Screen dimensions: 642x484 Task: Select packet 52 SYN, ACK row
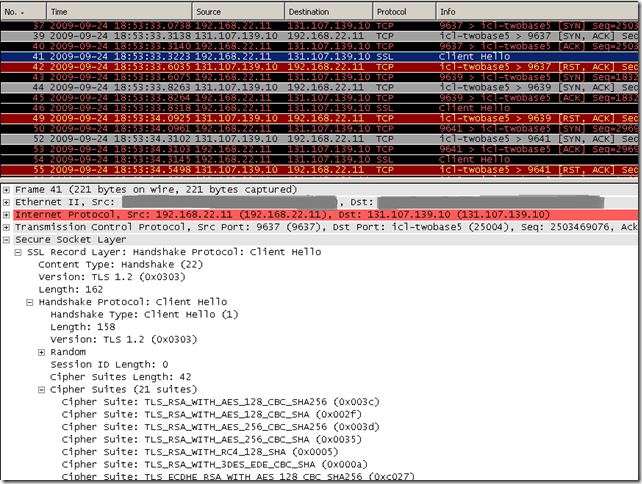pos(319,139)
